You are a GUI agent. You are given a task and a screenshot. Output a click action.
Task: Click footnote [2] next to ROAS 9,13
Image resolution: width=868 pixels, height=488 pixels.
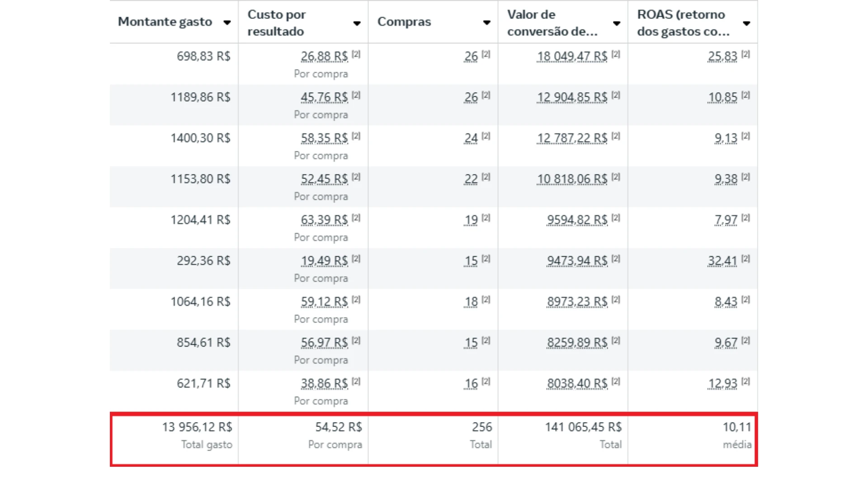(x=745, y=136)
